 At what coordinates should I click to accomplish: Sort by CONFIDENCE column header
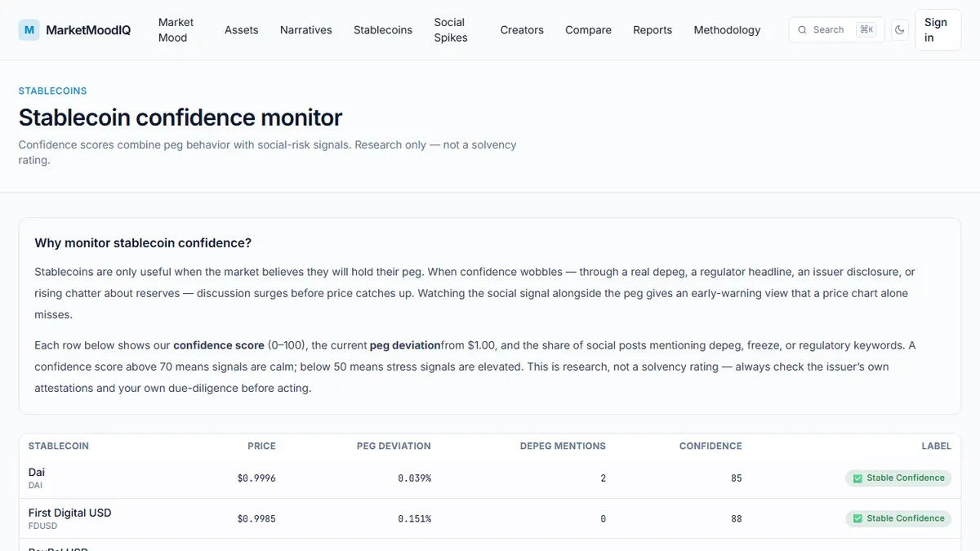tap(710, 447)
